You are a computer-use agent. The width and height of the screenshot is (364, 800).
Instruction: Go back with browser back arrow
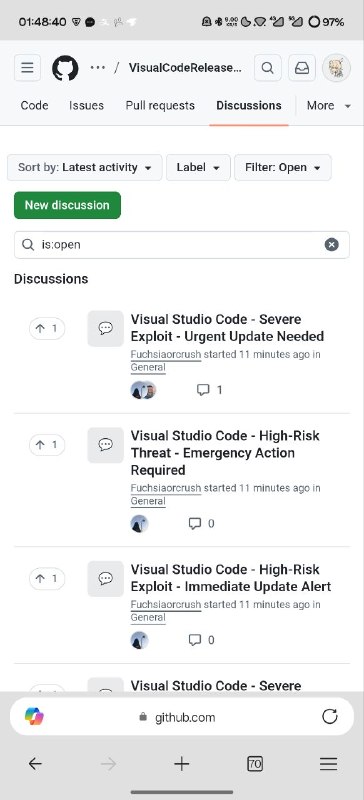pyautogui.click(x=35, y=764)
